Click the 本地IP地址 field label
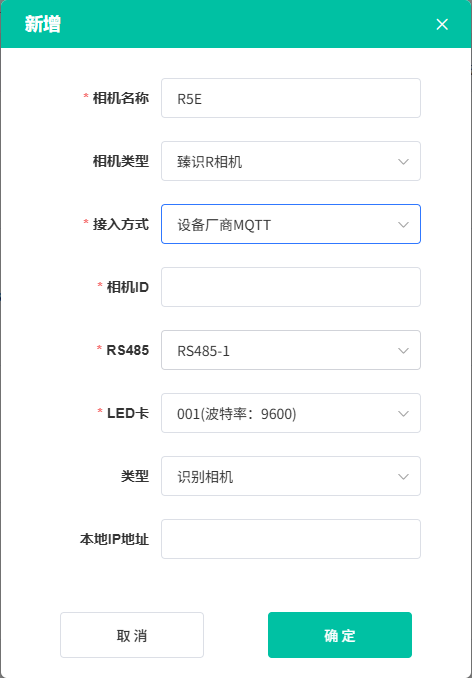Viewport: 472px width, 678px height. 115,539
